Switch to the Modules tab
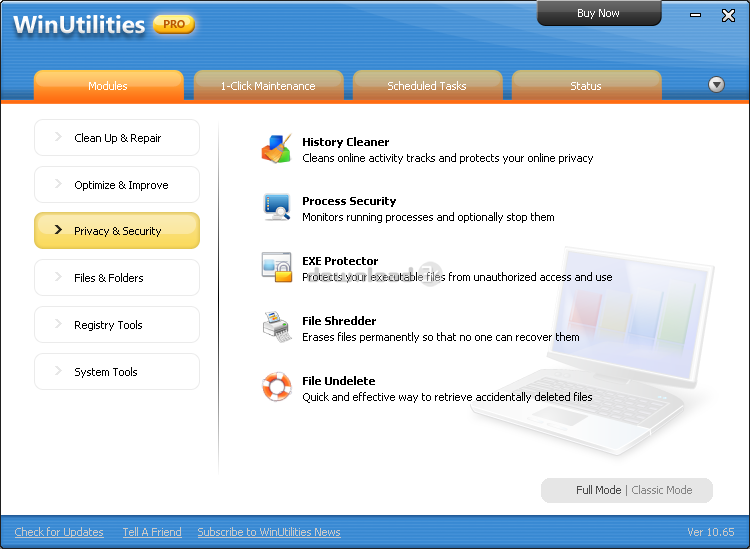The image size is (750, 549). (x=109, y=86)
